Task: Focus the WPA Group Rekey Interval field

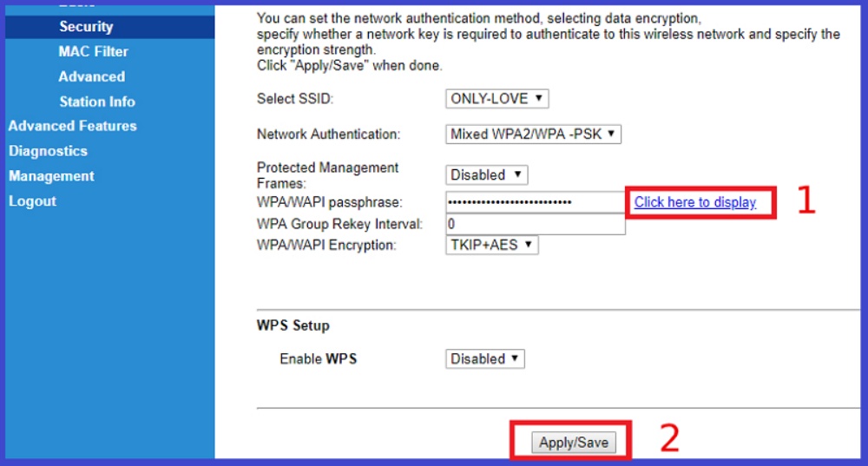Action: 535,224
